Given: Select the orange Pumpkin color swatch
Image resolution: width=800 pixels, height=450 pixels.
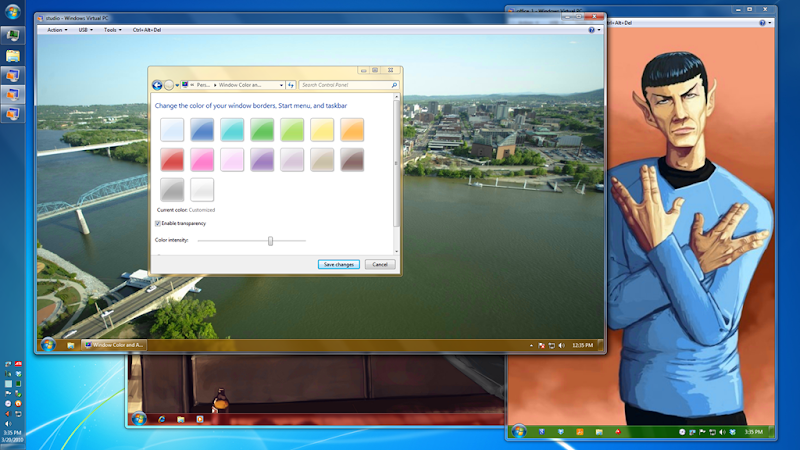Looking at the screenshot, I should pyautogui.click(x=352, y=130).
